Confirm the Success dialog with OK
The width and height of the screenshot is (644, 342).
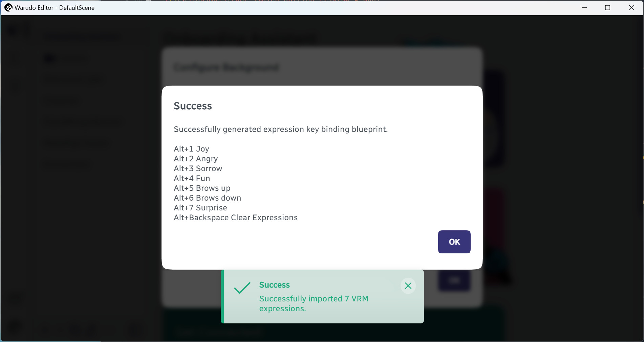(x=454, y=242)
